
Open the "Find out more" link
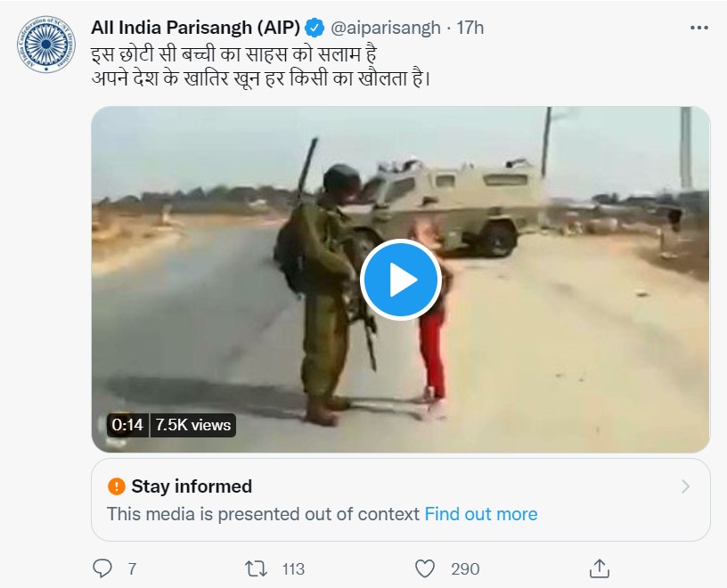pos(481,514)
